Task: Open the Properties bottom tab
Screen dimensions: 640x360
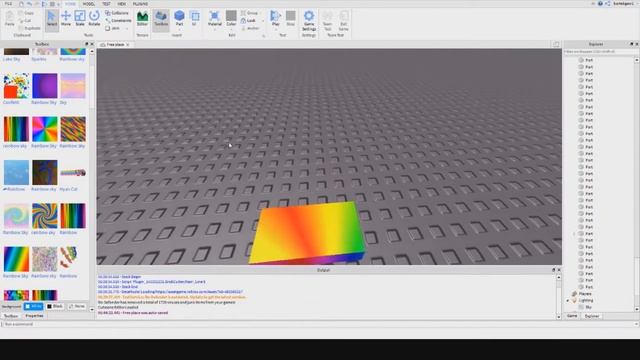Action: pyautogui.click(x=34, y=316)
